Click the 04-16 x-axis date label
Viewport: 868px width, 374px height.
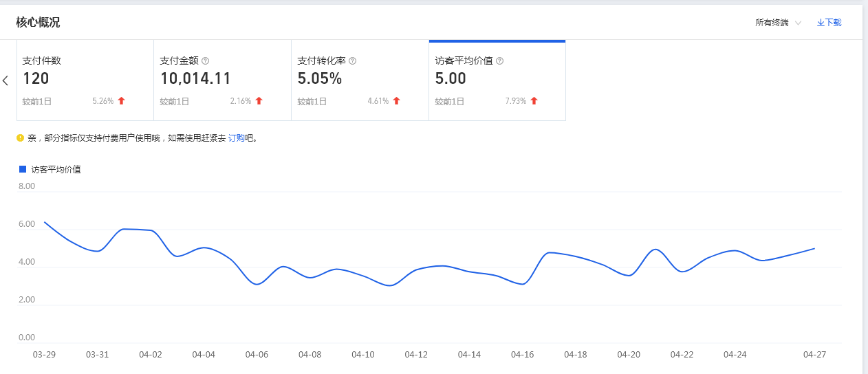tap(522, 355)
